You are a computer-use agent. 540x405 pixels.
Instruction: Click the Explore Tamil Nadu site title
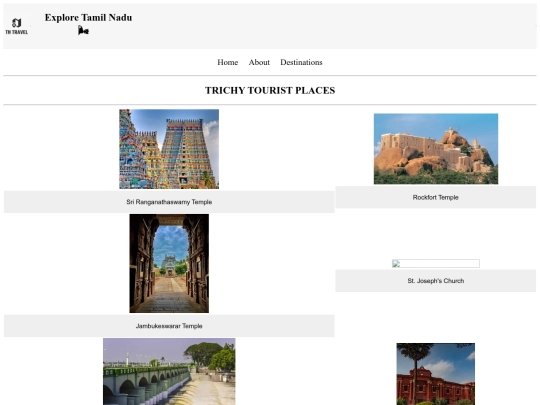point(88,18)
